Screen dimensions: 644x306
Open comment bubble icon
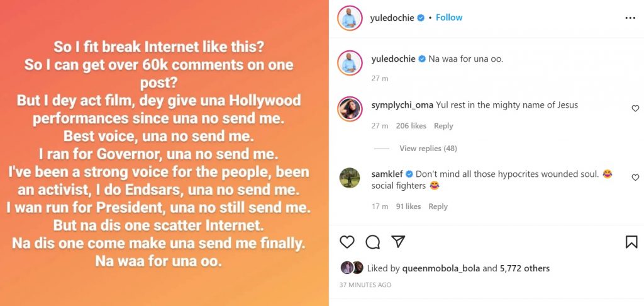372,242
